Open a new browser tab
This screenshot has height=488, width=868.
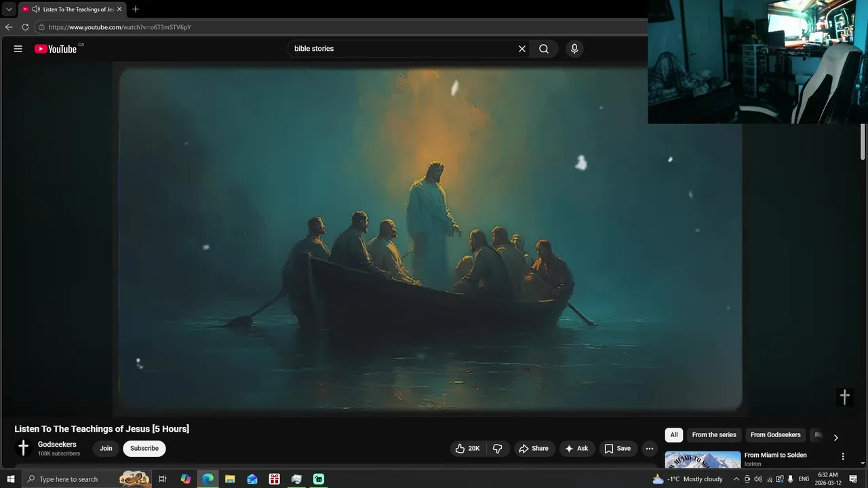click(136, 9)
